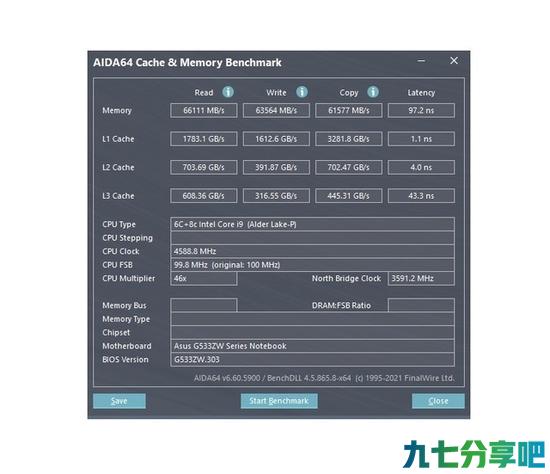
Task: Minimize the AIDA64 benchmark window
Action: (421, 61)
